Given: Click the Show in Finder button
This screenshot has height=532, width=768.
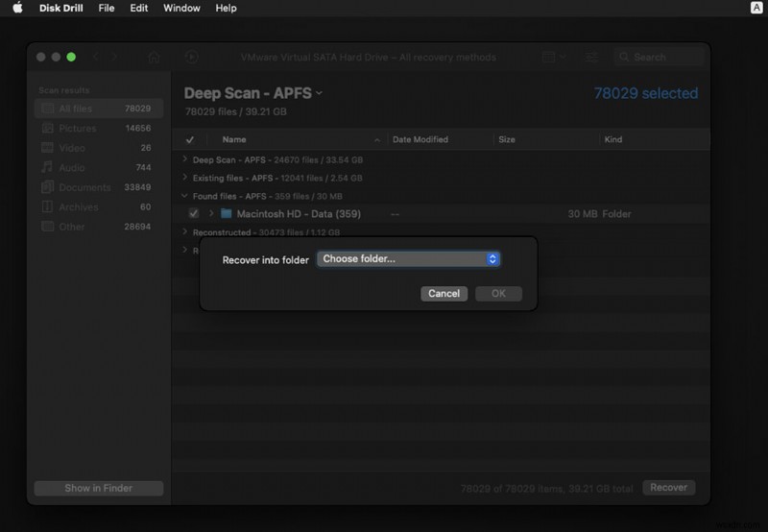Looking at the screenshot, I should click(99, 488).
